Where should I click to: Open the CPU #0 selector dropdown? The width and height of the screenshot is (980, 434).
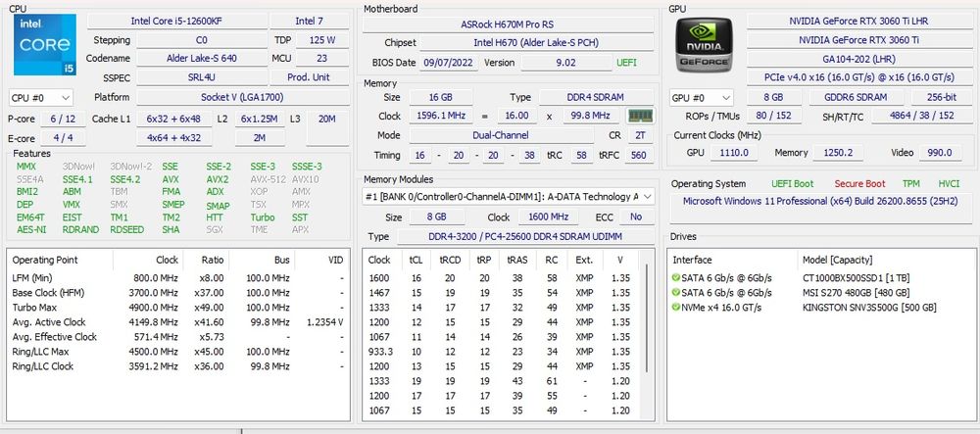(41, 98)
